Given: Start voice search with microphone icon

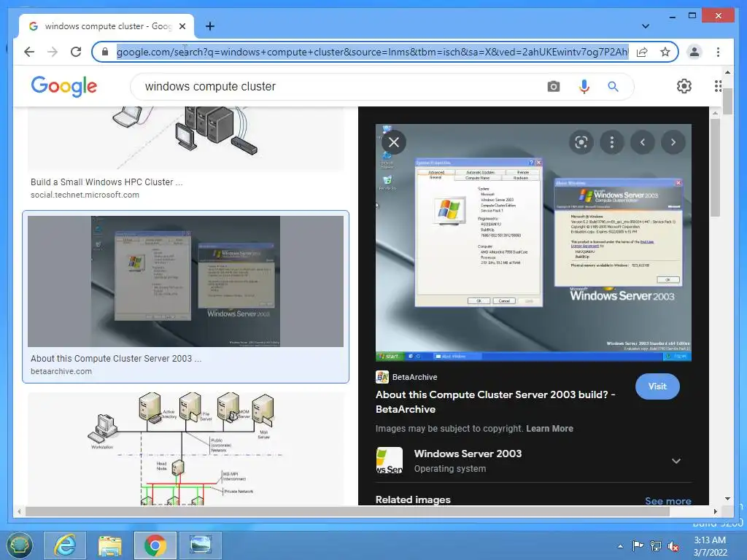Looking at the screenshot, I should click(x=584, y=86).
